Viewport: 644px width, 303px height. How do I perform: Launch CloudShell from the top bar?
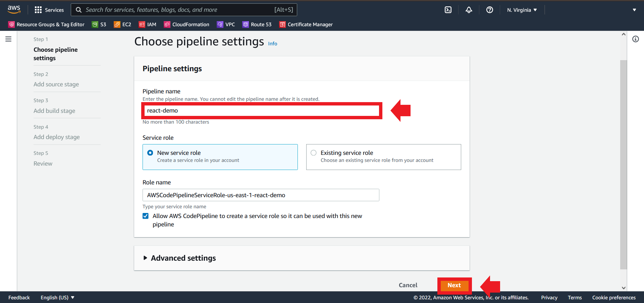pos(448,10)
